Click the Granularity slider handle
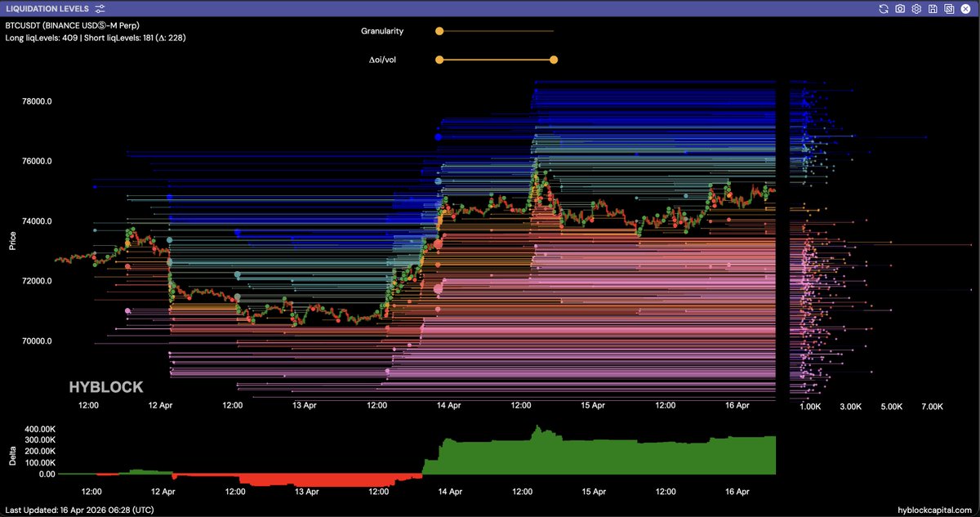 (439, 31)
